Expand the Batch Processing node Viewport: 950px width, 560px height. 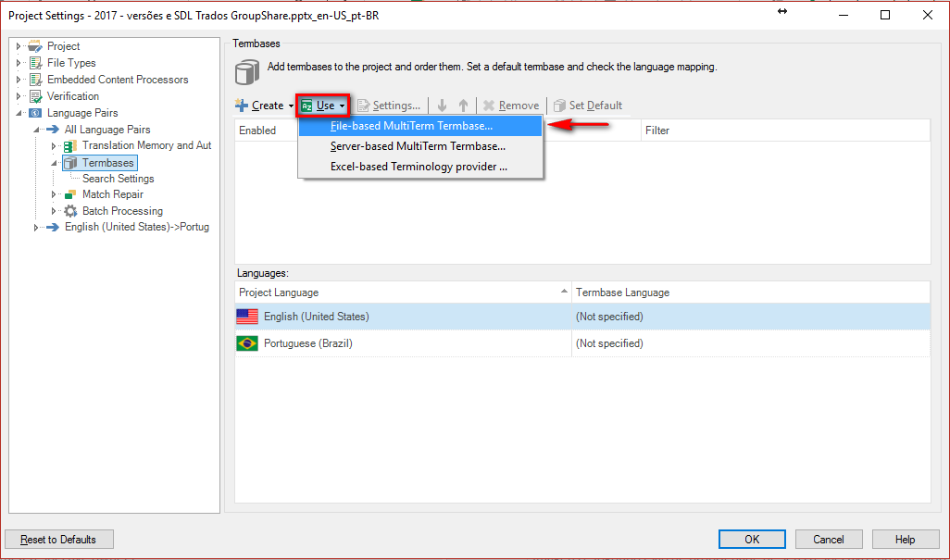tap(54, 211)
